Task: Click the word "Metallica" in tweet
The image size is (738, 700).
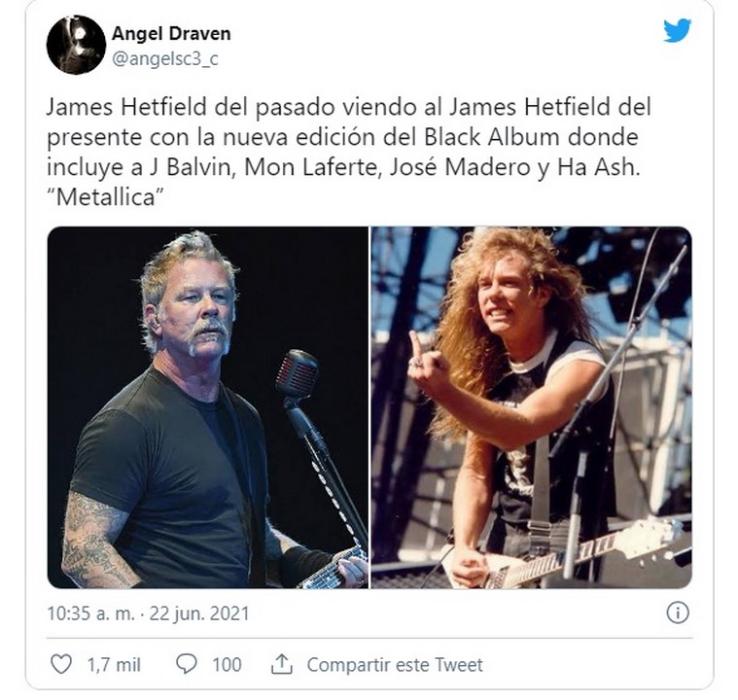Action: tap(105, 197)
